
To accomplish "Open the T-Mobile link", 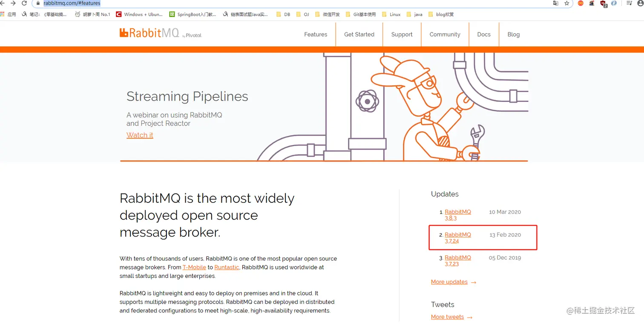I will click(x=194, y=267).
